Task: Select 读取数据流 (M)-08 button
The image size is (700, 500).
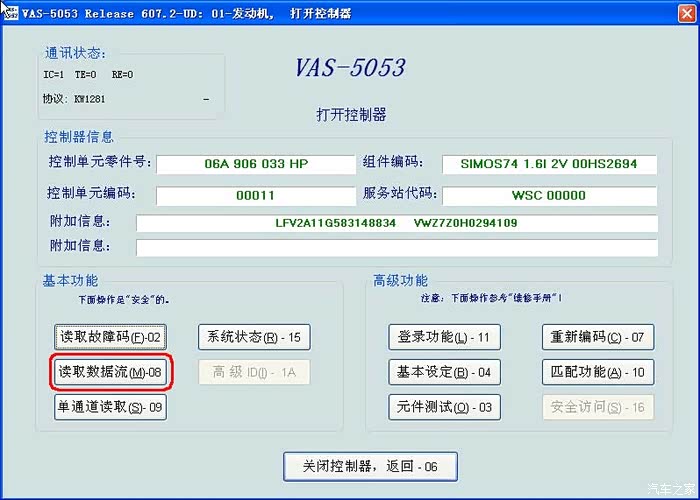Action: click(110, 372)
